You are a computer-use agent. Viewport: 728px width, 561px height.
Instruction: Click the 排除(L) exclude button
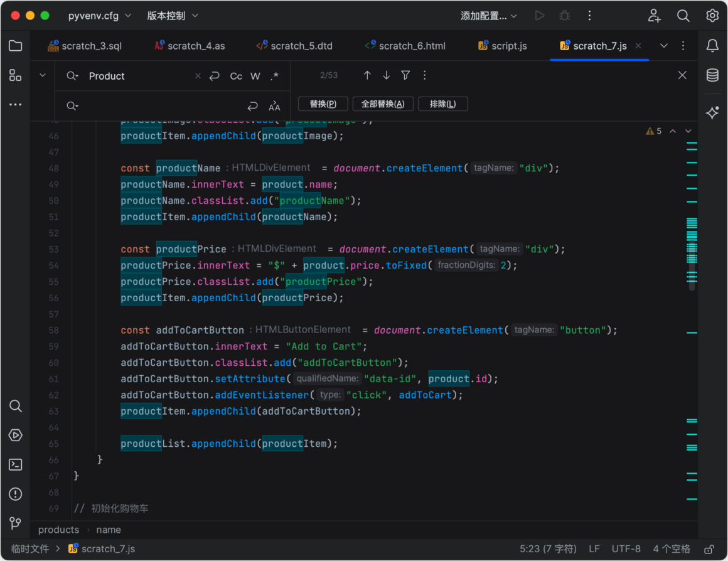point(443,104)
